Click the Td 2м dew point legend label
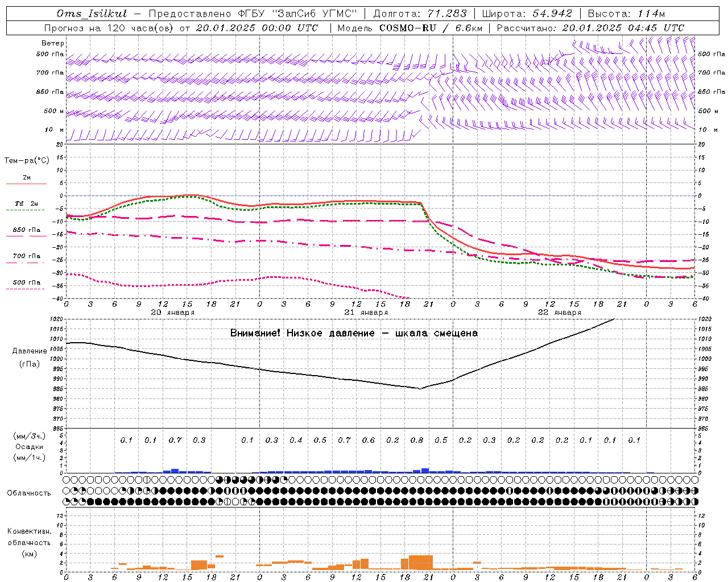 26,203
